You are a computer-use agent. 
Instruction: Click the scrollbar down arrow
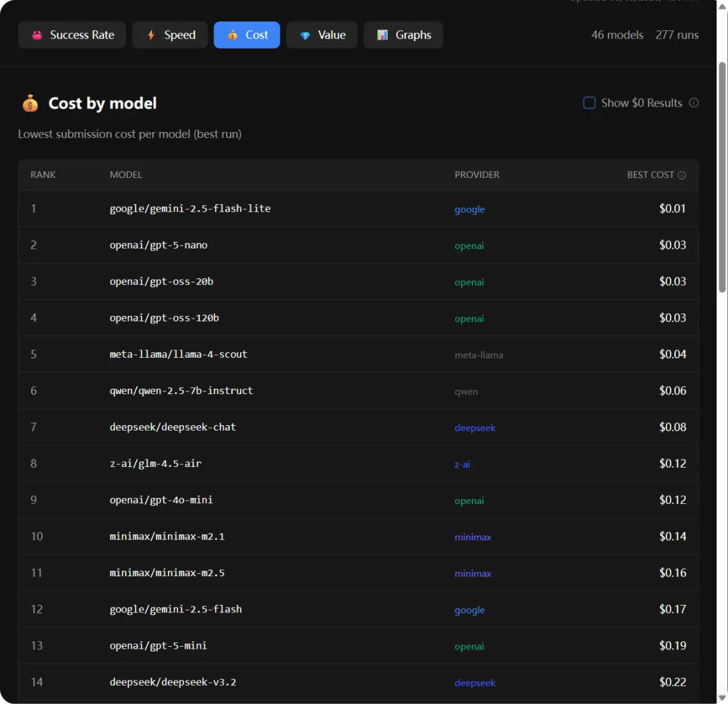(x=722, y=698)
